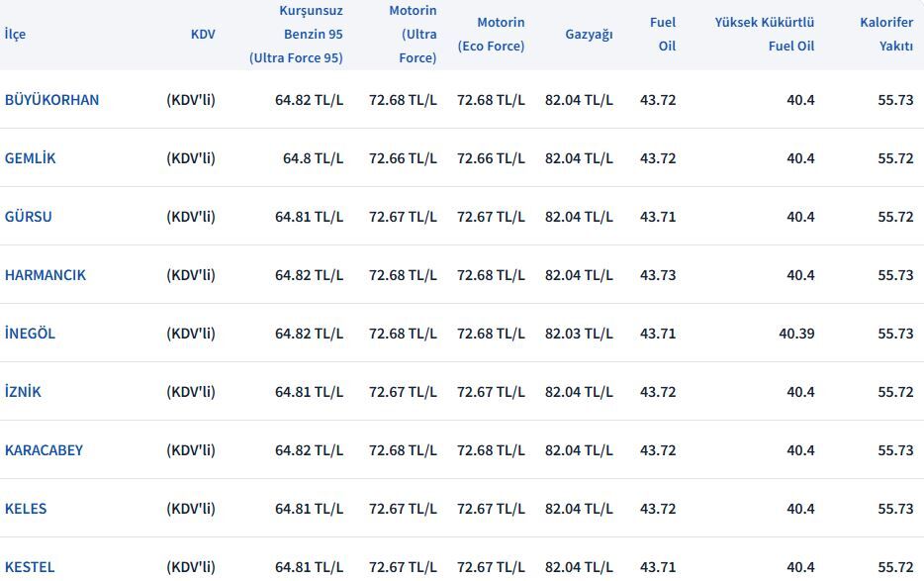Click İNEGÖL's 40.39 high-sulfur fuel oil value
Screen dimensions: 924x581
[796, 334]
